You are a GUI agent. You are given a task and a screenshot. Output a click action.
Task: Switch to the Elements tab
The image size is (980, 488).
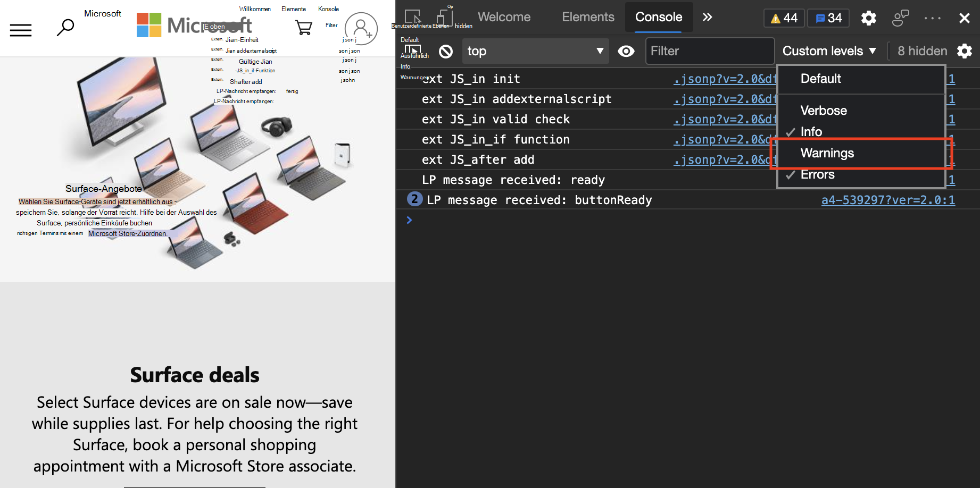click(x=588, y=17)
